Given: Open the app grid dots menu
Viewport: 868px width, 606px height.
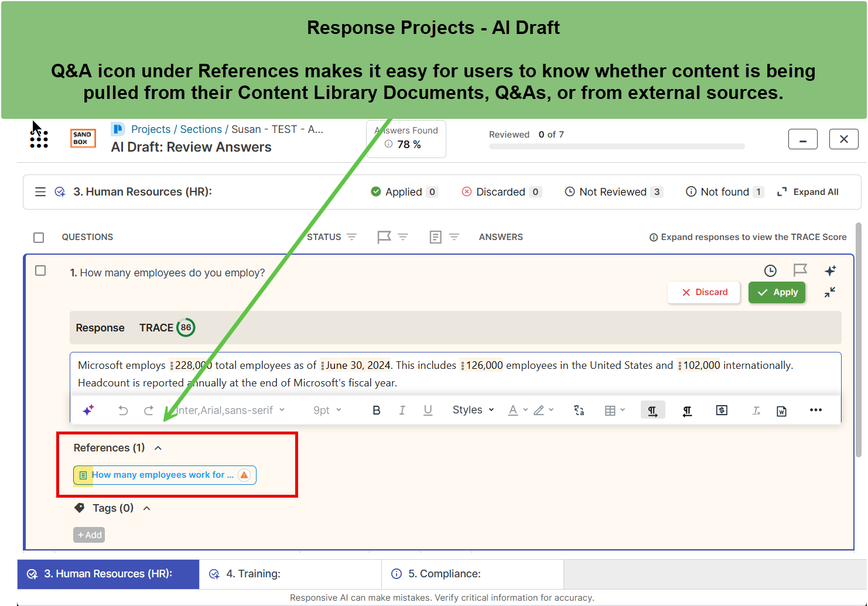Looking at the screenshot, I should [39, 139].
